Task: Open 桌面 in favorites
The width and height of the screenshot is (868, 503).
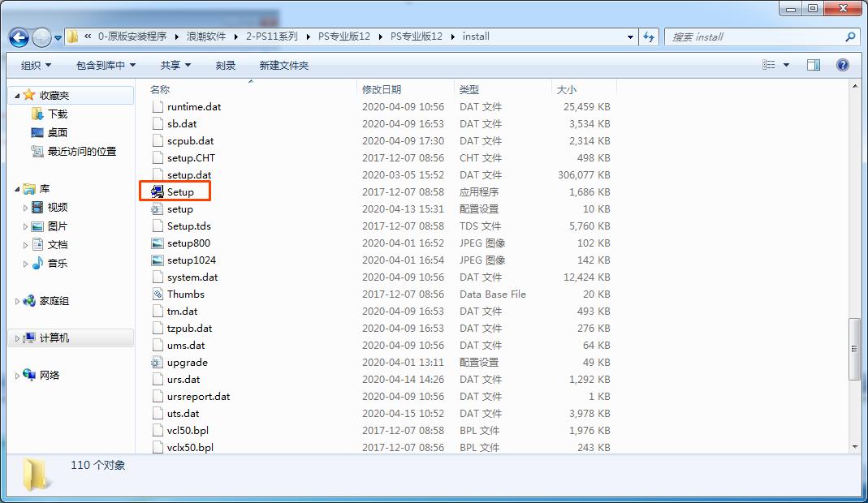Action: 57,133
